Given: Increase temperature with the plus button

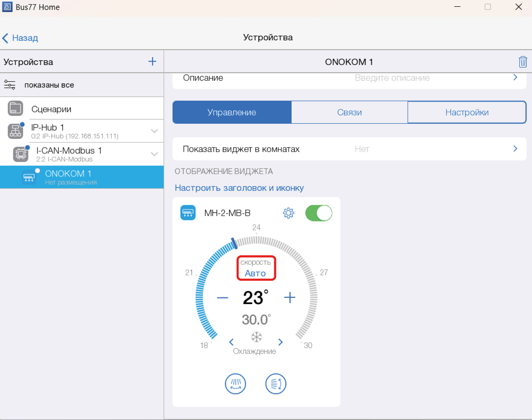Looking at the screenshot, I should tap(290, 297).
